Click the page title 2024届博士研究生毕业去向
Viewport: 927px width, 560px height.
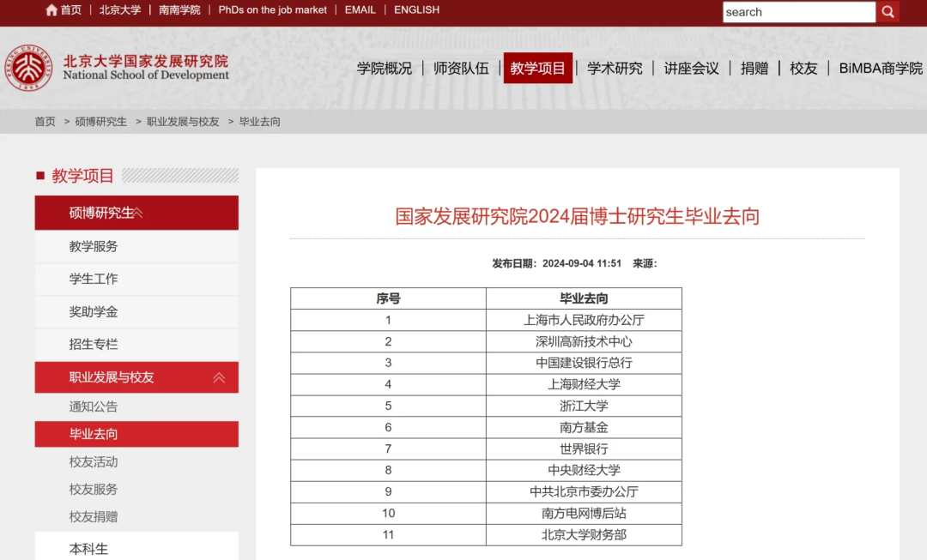(577, 216)
